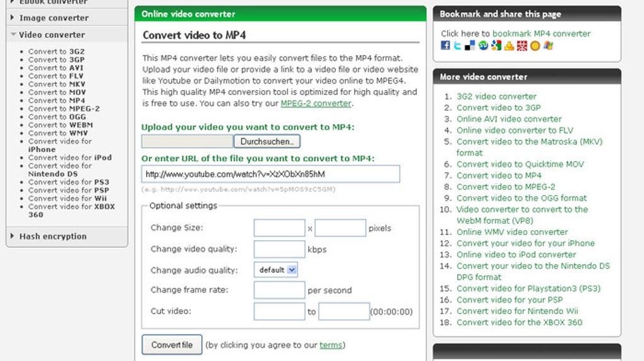This screenshot has height=361, width=644.
Task: Open Convert video for PSP in sidebar
Action: pos(69,190)
